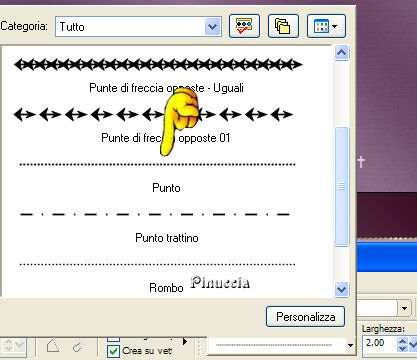Decrease Larghezza with the down stepper arrow
This screenshot has height=360, width=417.
(x=402, y=348)
